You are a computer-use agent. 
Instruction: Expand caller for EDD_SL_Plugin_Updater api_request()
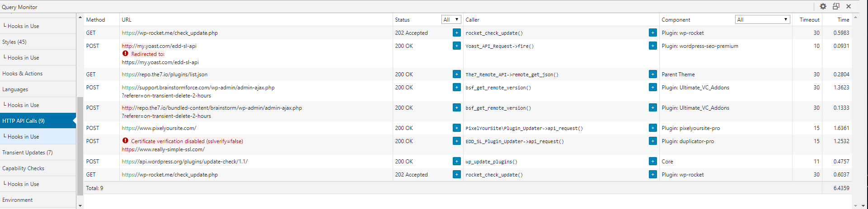tap(652, 141)
